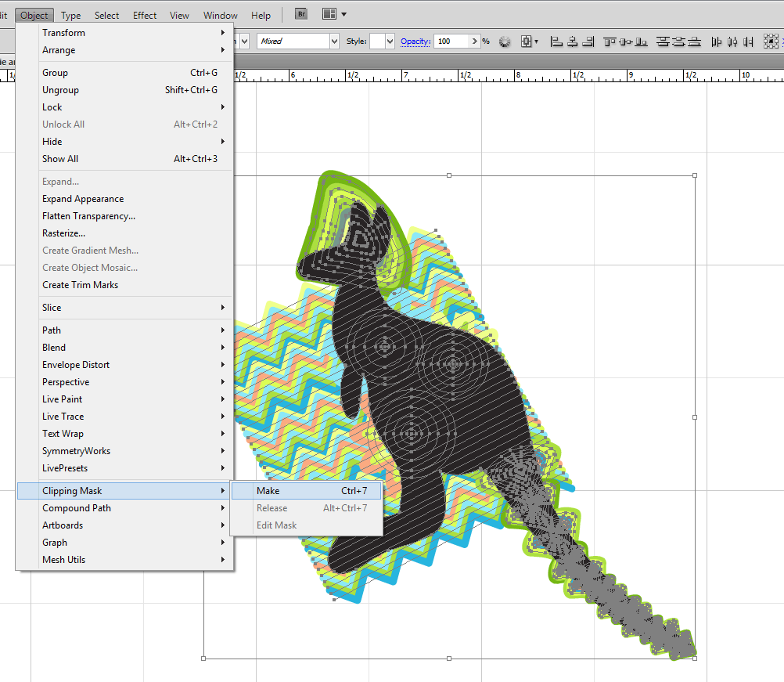Open Adobe Bridge with the Br icon

click(300, 14)
